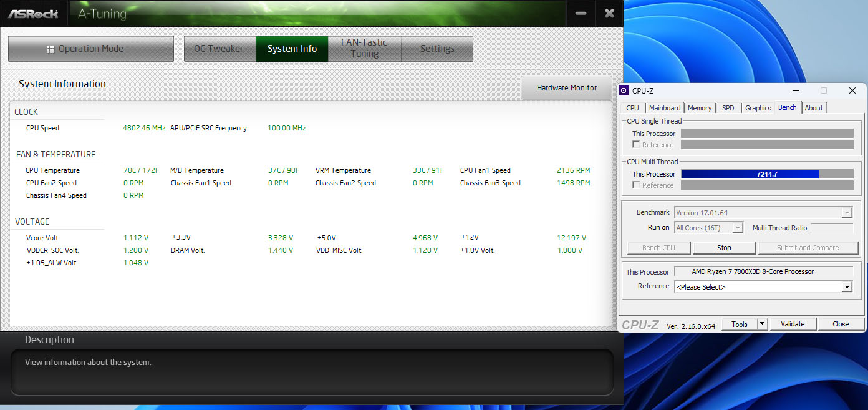Click the This Processor name field
868x410 pixels.
coord(764,271)
